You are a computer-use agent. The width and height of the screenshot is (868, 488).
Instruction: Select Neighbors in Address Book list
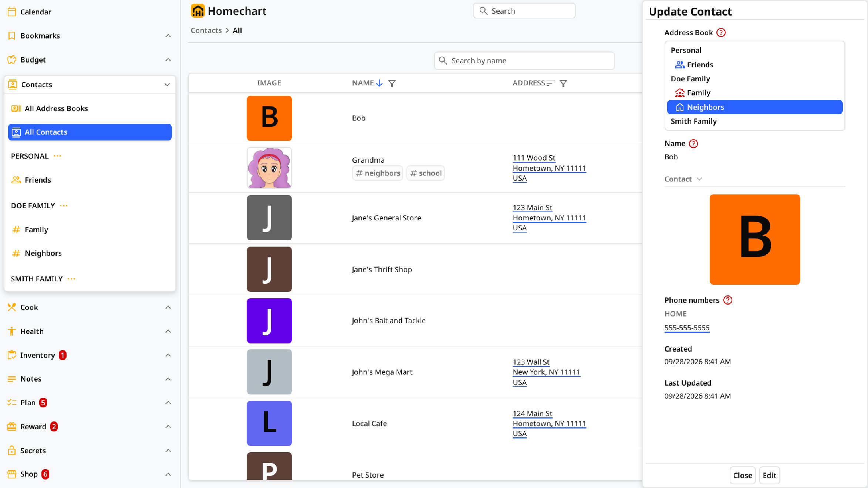pyautogui.click(x=755, y=107)
